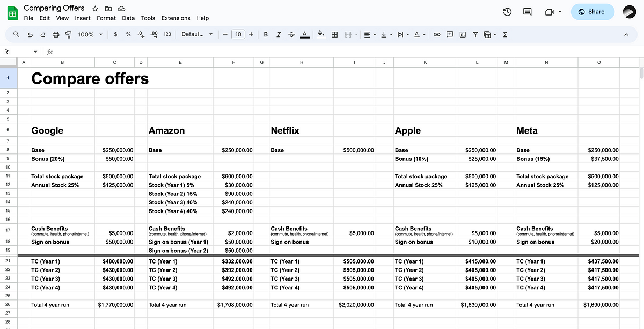644x329 pixels.
Task: Open the comments panel
Action: [527, 12]
